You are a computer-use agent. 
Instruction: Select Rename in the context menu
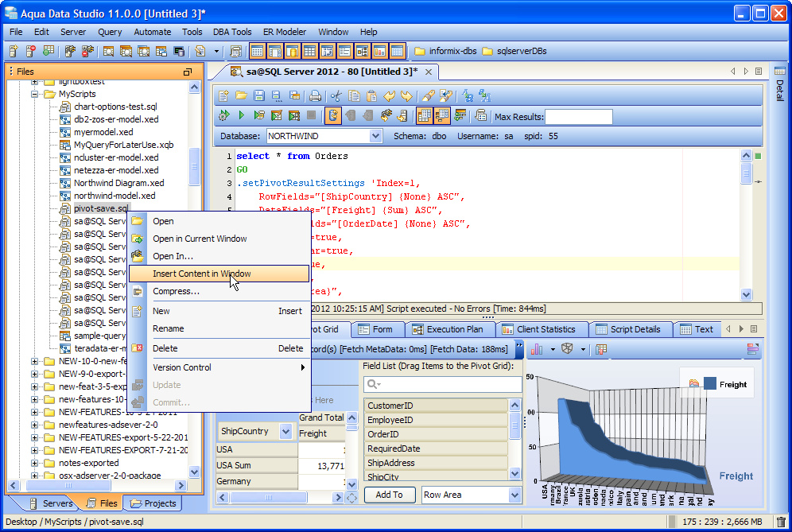coord(219,328)
